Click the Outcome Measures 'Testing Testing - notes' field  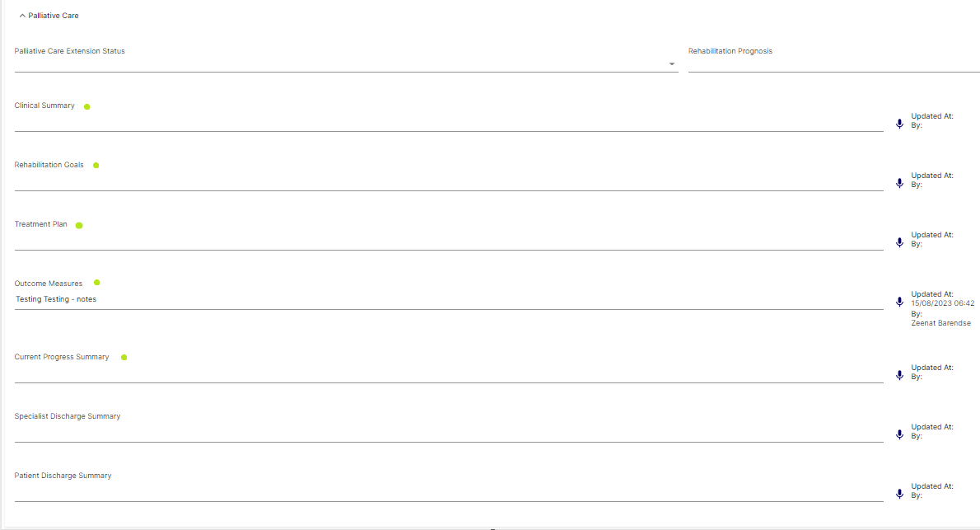point(449,300)
